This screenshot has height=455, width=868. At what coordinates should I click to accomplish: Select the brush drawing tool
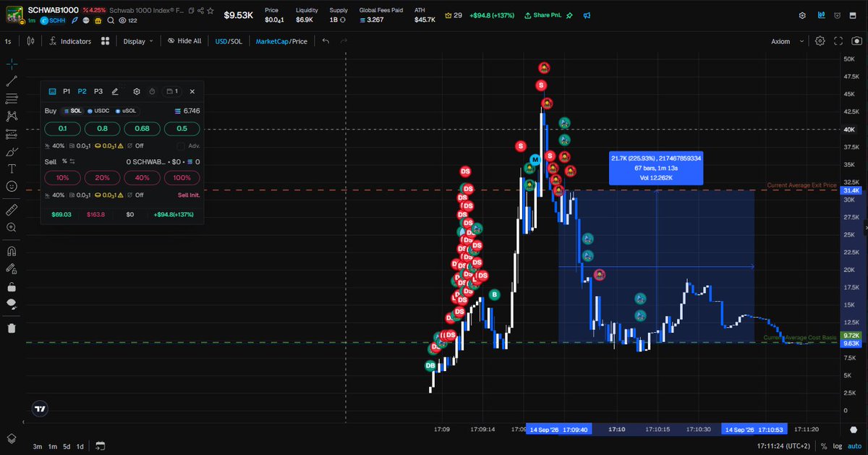(12, 151)
